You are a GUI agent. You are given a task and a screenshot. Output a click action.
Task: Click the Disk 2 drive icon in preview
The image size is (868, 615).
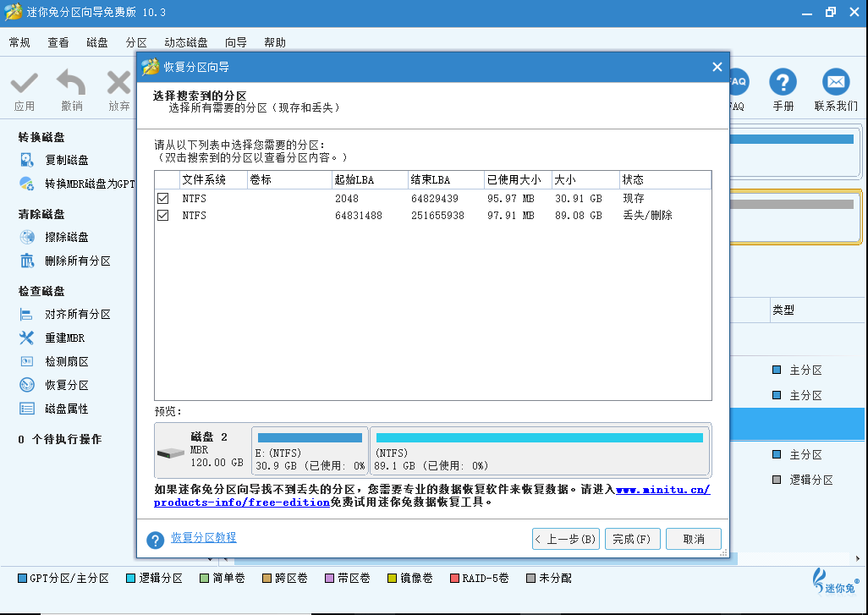(x=171, y=453)
